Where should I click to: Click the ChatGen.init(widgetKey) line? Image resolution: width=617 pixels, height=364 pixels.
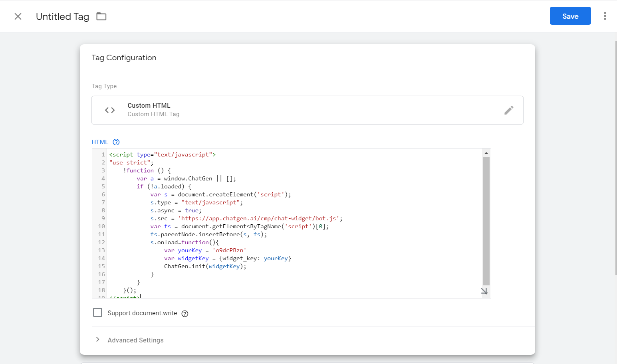[x=205, y=266]
